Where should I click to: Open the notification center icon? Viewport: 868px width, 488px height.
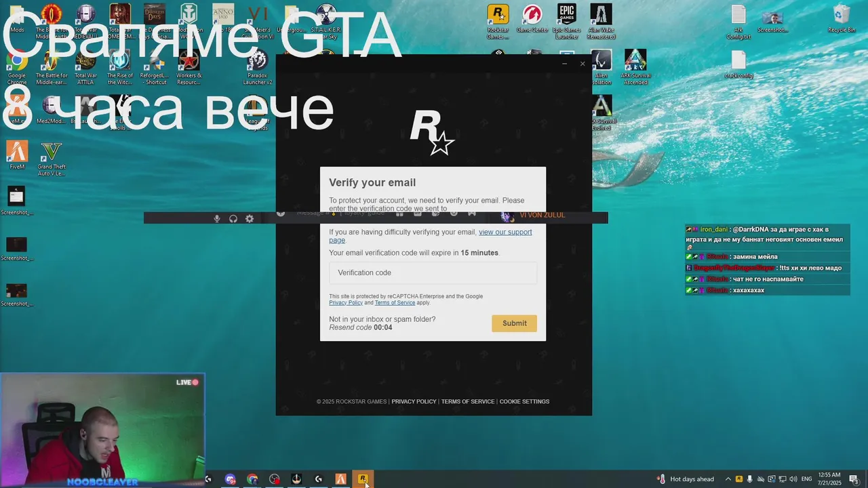pyautogui.click(x=854, y=479)
